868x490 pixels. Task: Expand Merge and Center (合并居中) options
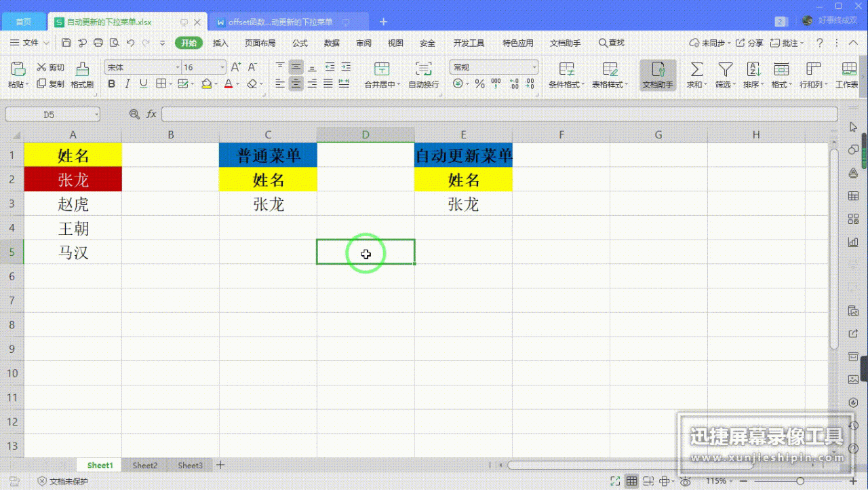tap(399, 85)
